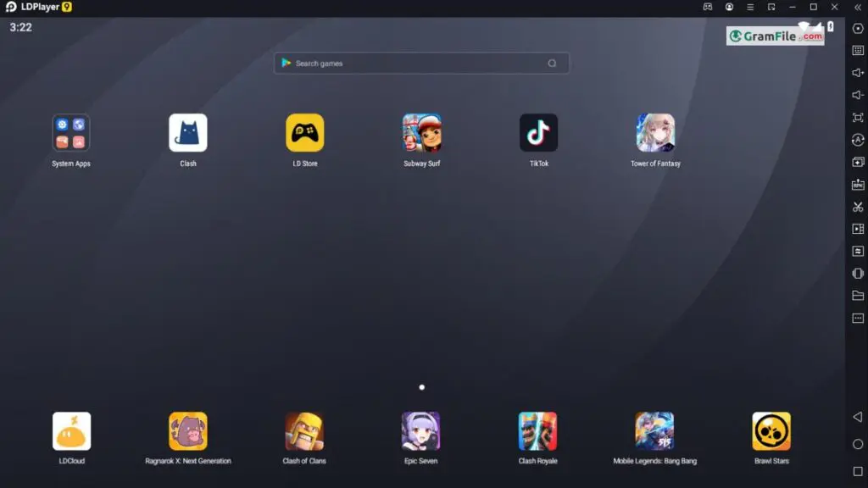The image size is (868, 488).
Task: Toggle fullscreen from the sidebar
Action: coord(858,117)
